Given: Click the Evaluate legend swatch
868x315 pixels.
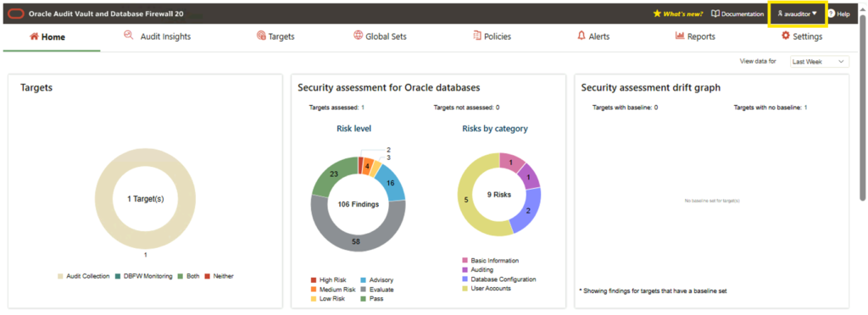Looking at the screenshot, I should pos(364,290).
